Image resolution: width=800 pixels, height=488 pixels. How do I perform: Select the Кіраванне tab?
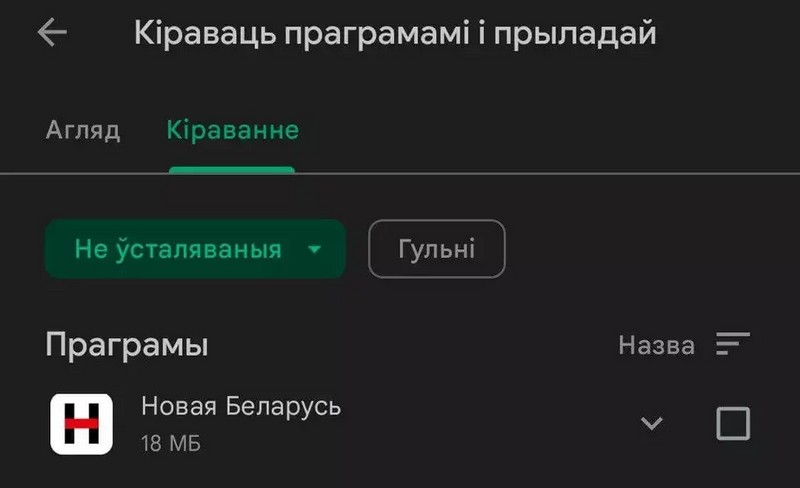tap(233, 130)
